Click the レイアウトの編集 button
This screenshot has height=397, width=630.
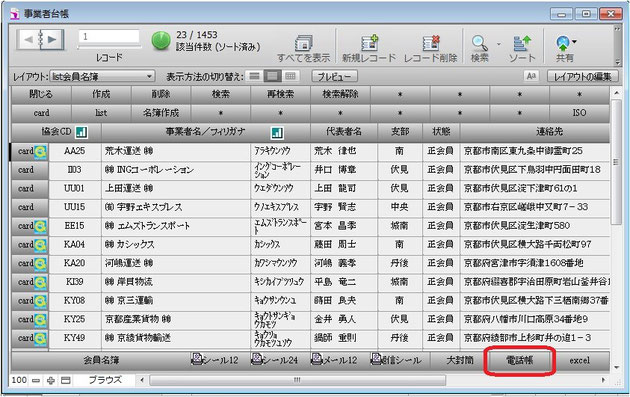click(583, 76)
